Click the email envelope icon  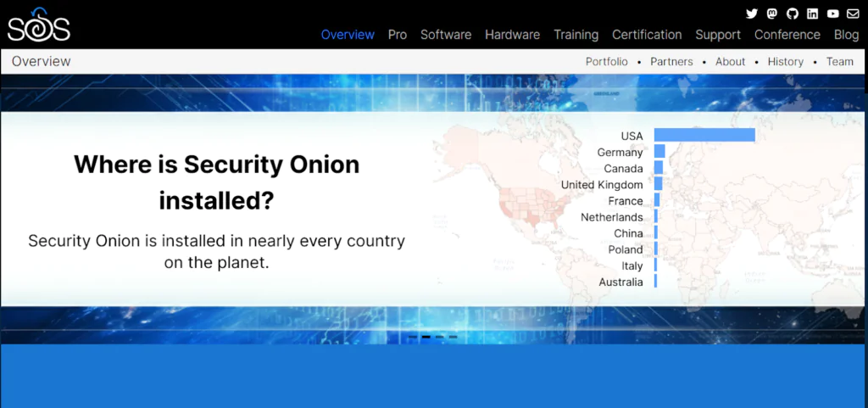tap(853, 14)
